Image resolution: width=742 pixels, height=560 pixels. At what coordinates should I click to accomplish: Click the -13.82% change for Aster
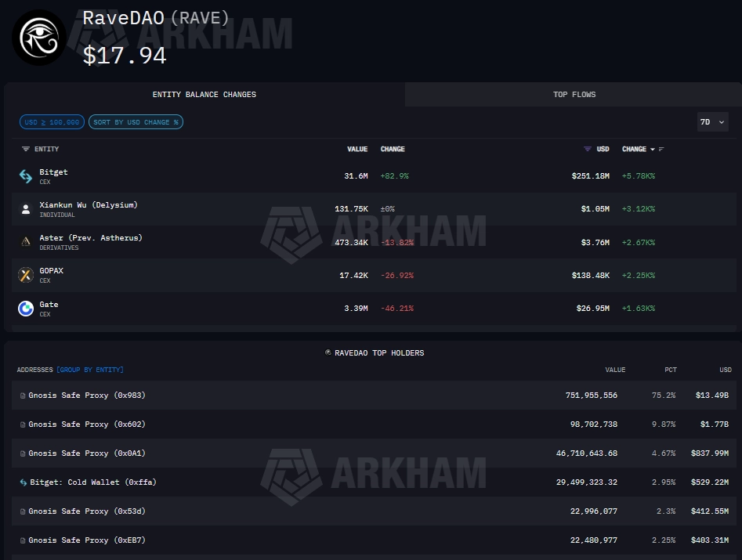pos(397,243)
